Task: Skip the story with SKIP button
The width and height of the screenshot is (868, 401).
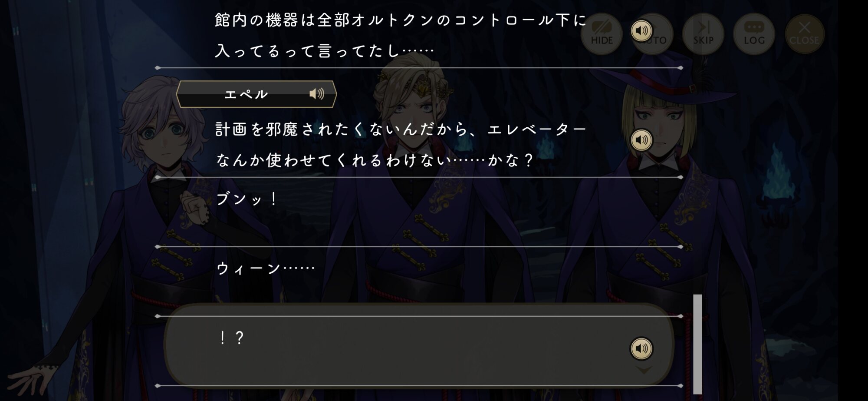Action: click(703, 34)
